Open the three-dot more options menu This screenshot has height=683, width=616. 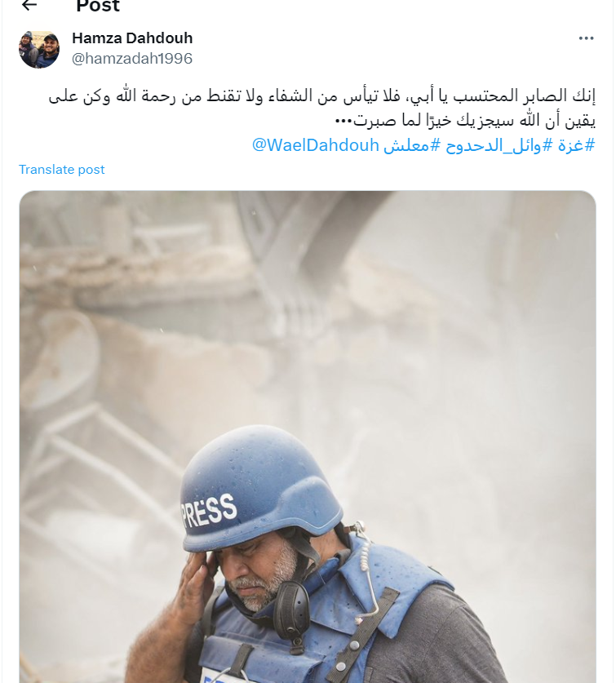(586, 38)
